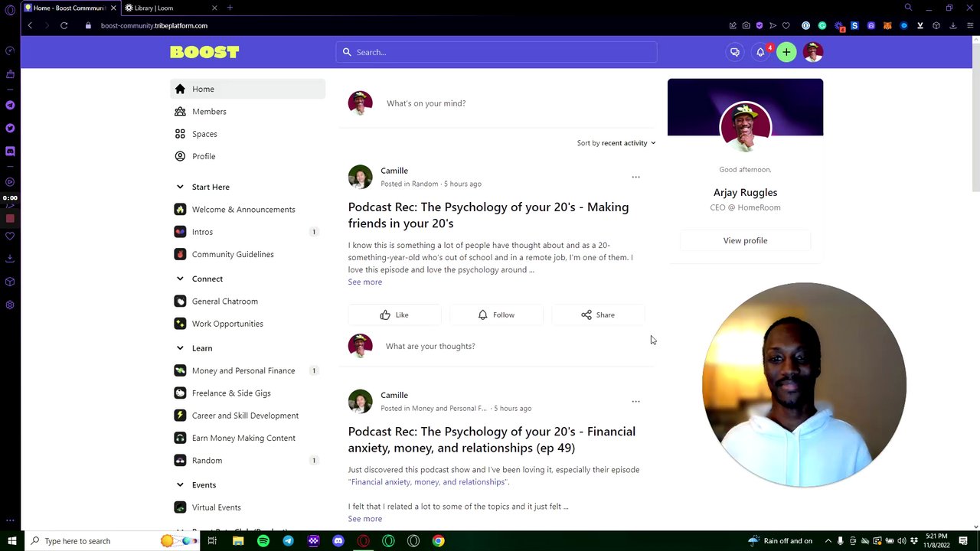
Task: Click View profile button
Action: 745,240
